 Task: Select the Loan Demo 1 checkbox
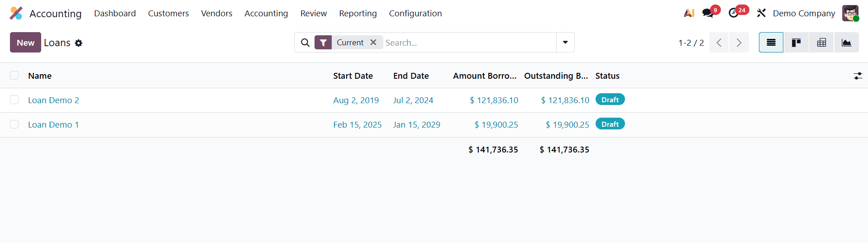(x=14, y=124)
